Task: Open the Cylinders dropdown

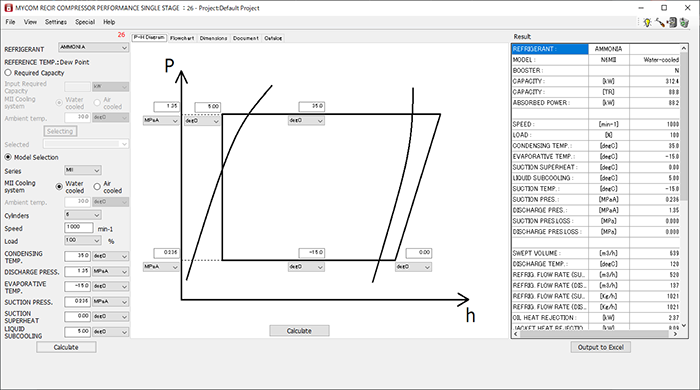Action: click(83, 215)
